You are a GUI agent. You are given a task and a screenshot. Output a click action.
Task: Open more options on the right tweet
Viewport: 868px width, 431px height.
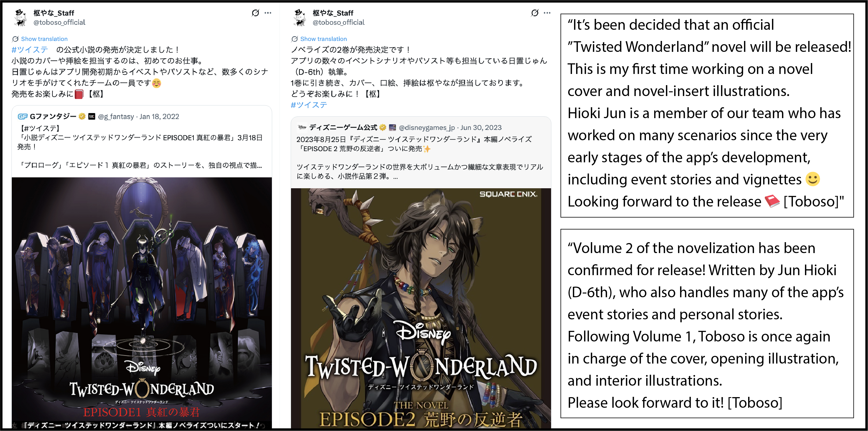coord(547,13)
